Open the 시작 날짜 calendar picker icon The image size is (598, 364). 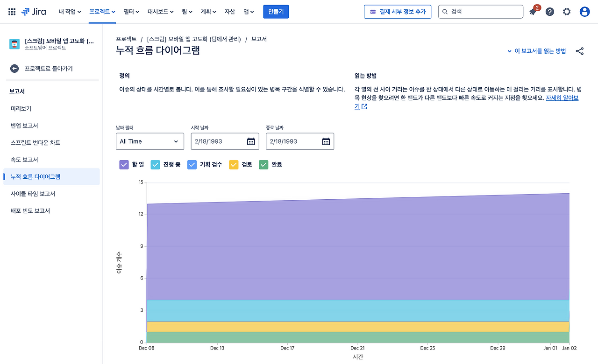tap(251, 141)
